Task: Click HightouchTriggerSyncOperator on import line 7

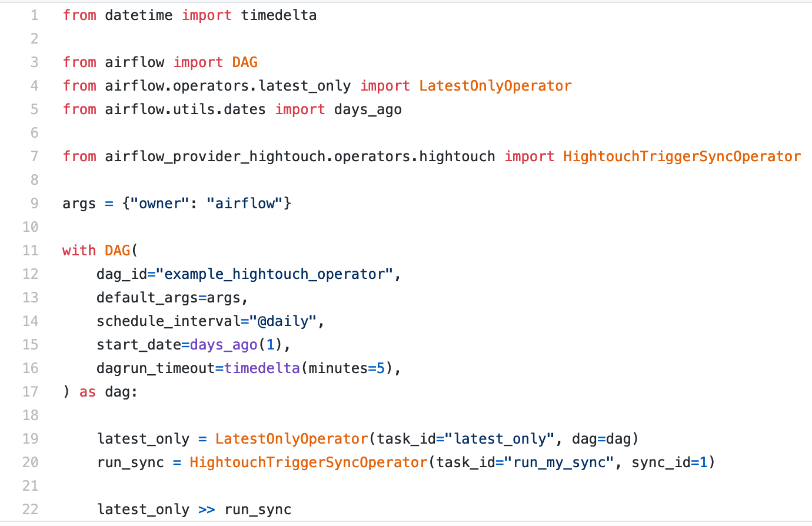Action: 682,157
